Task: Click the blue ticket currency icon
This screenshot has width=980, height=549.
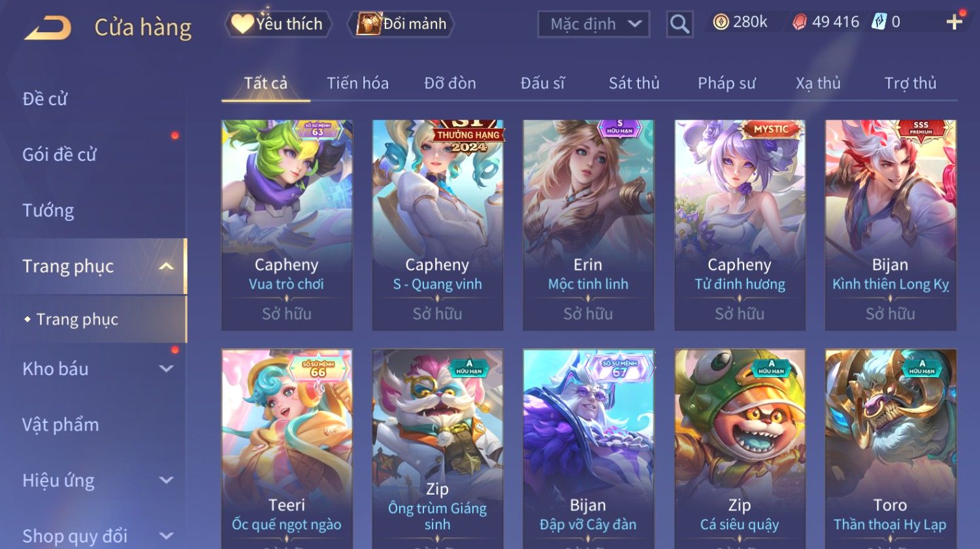Action: click(879, 22)
